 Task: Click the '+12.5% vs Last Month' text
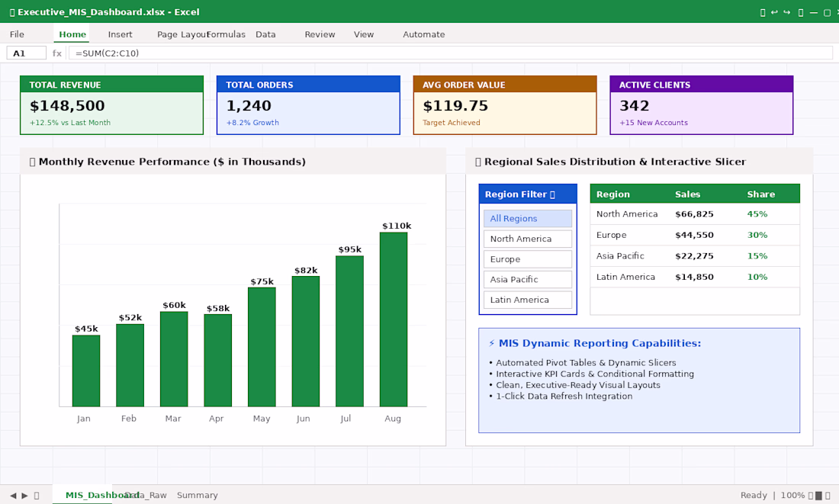[x=70, y=123]
